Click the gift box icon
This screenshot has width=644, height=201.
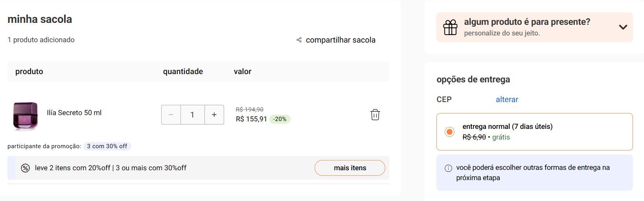pyautogui.click(x=450, y=28)
